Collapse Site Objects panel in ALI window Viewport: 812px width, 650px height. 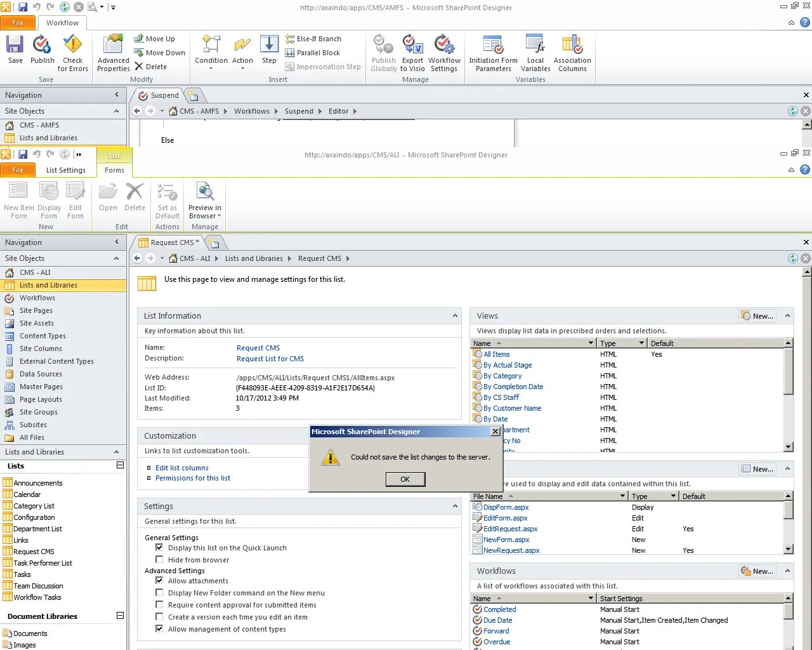(116, 258)
